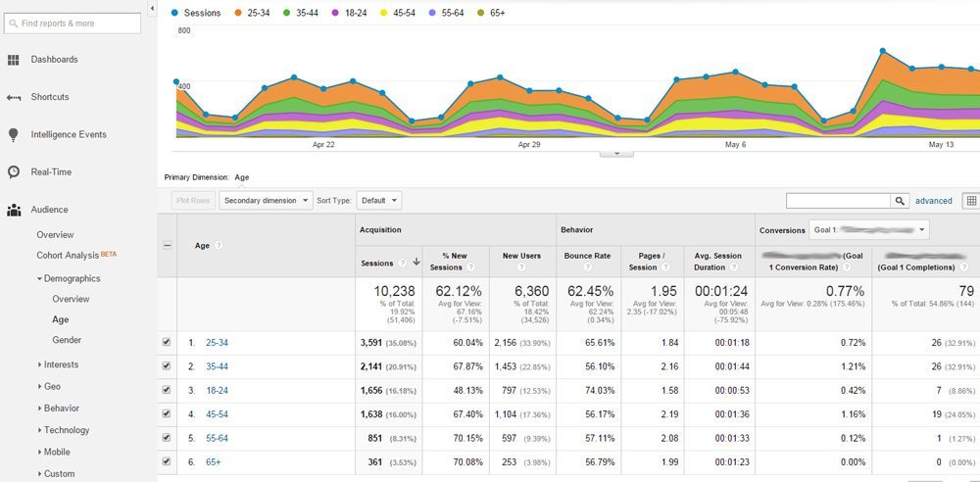Click the 18-24 age link
This screenshot has width=980, height=482.
coord(217,390)
